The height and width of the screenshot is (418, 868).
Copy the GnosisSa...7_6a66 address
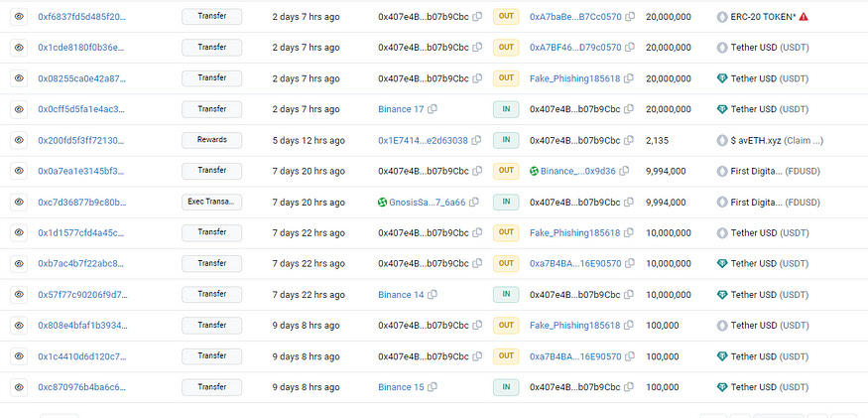pos(474,203)
